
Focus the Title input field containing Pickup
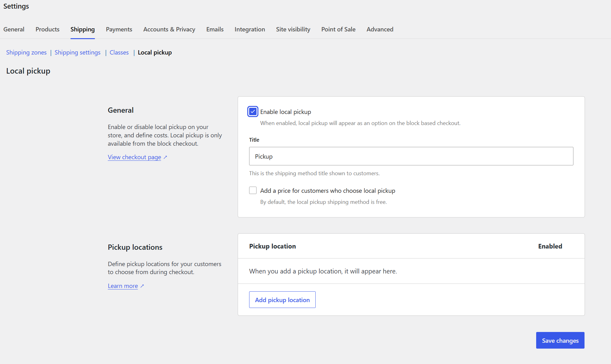point(411,156)
